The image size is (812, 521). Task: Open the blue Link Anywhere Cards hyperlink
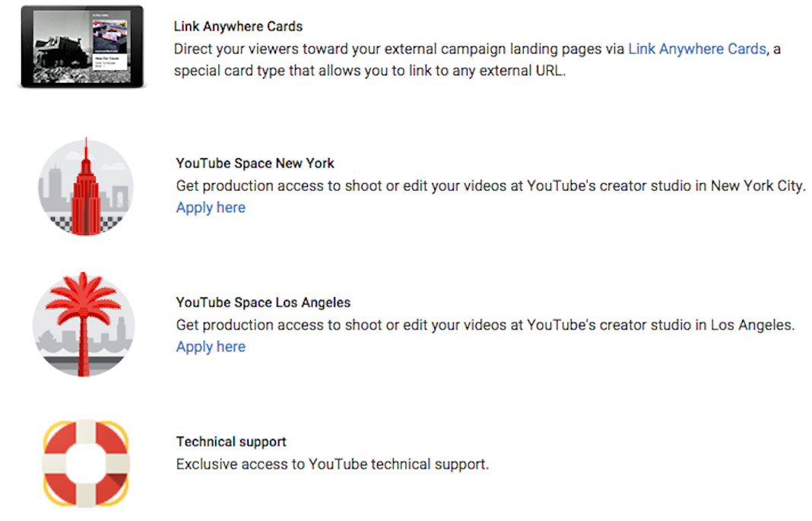click(696, 49)
